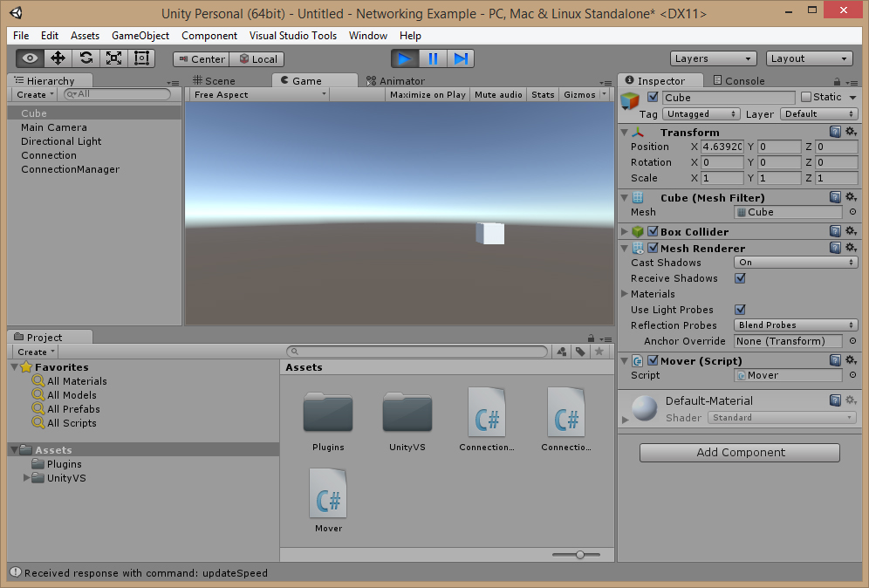Open the Layout dropdown
The height and width of the screenshot is (588, 869).
pos(809,58)
